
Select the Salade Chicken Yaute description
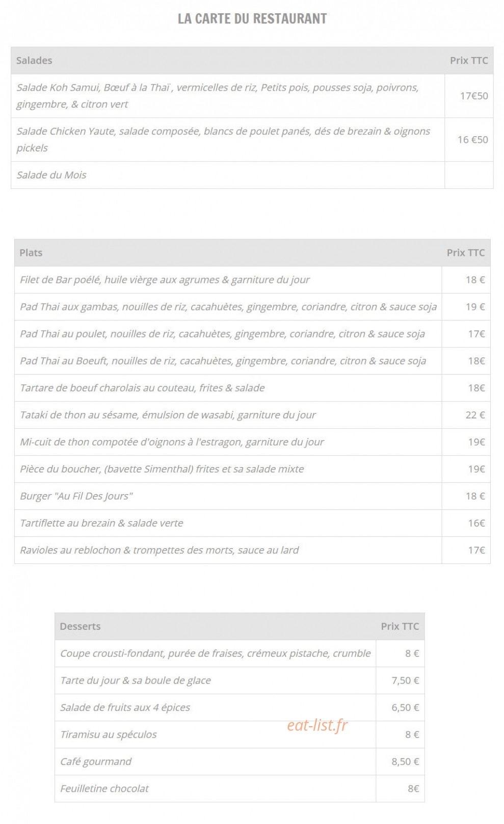point(223,140)
